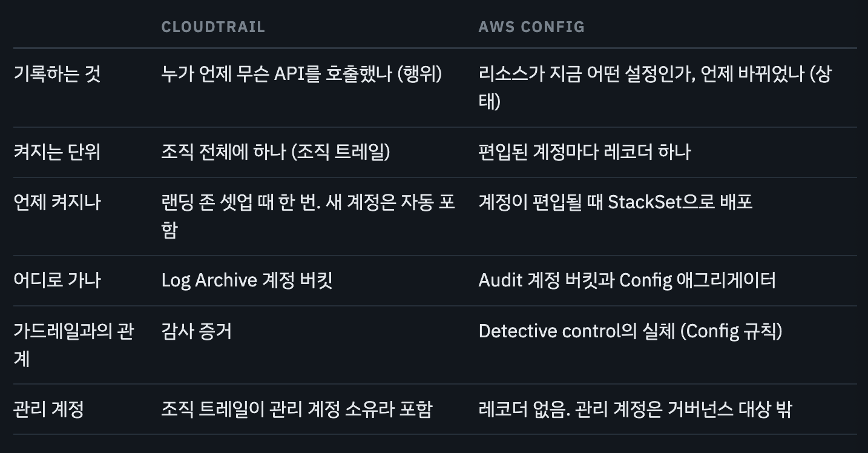Click the 편입된 계정마다 레코더 하나 cell
Image resolution: width=868 pixels, height=453 pixels.
coord(584,152)
